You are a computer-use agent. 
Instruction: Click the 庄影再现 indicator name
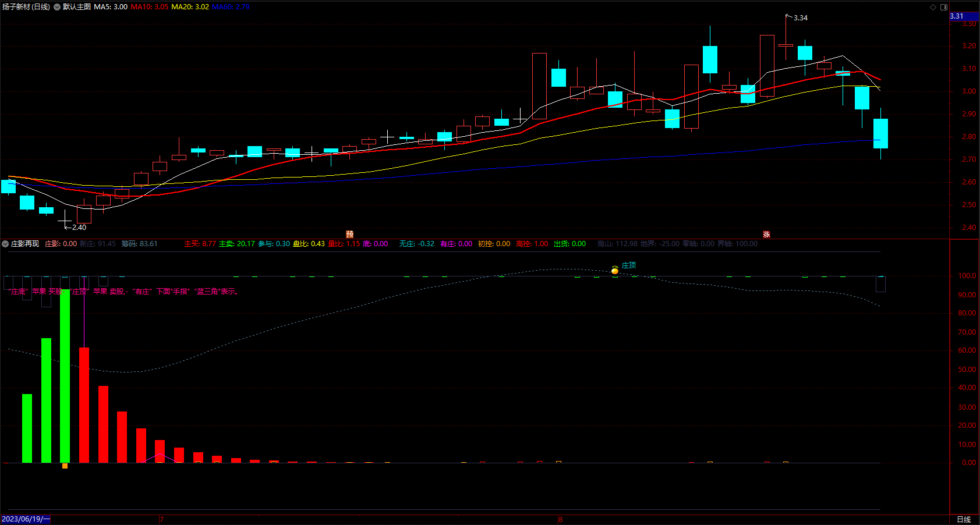tap(25, 244)
